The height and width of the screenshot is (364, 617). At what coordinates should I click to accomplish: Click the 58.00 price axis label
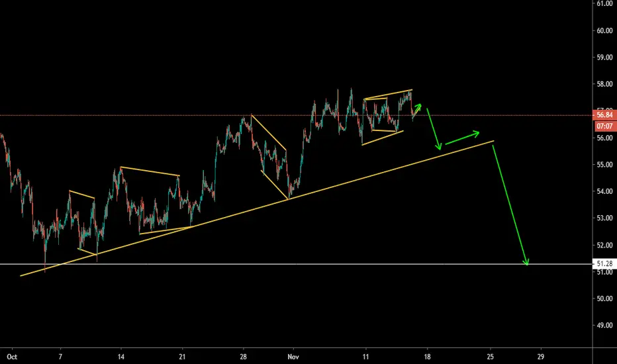tap(604, 84)
